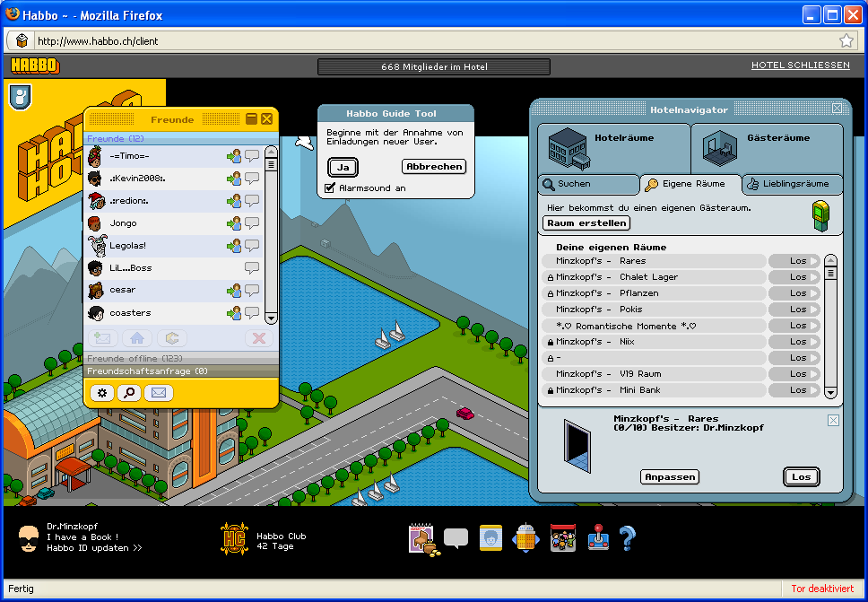
Task: Follow friend -=Timo=- icon
Action: click(234, 156)
